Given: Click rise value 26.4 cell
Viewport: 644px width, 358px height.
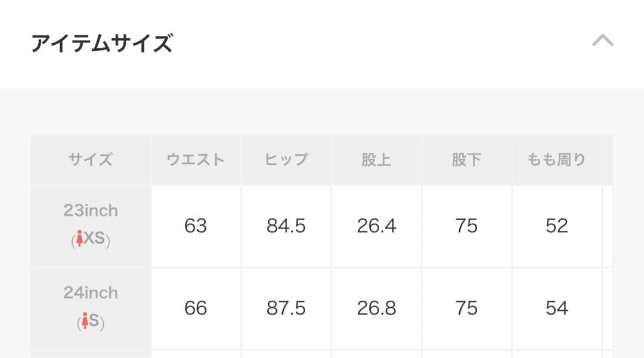Looking at the screenshot, I should (x=376, y=226).
